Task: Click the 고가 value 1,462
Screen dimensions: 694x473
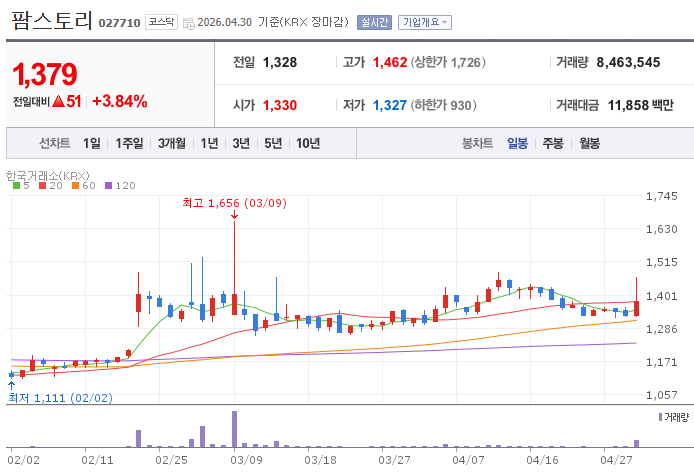Action: (x=390, y=62)
